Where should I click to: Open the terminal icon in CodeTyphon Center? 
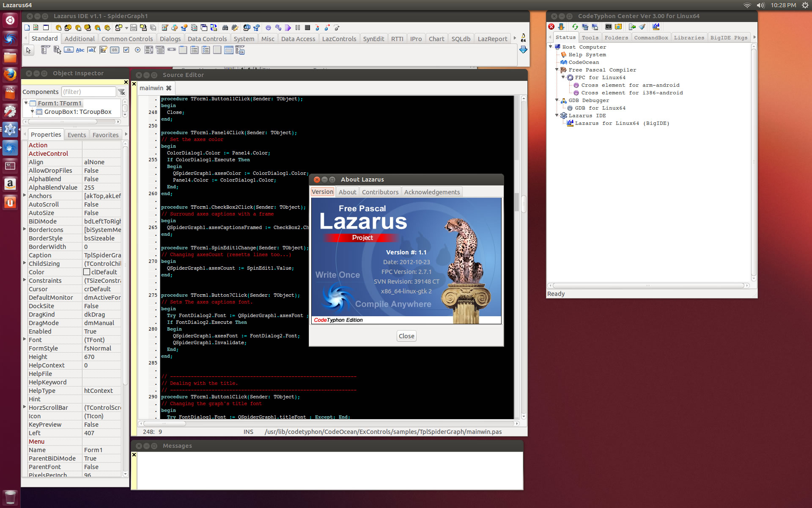tap(609, 27)
